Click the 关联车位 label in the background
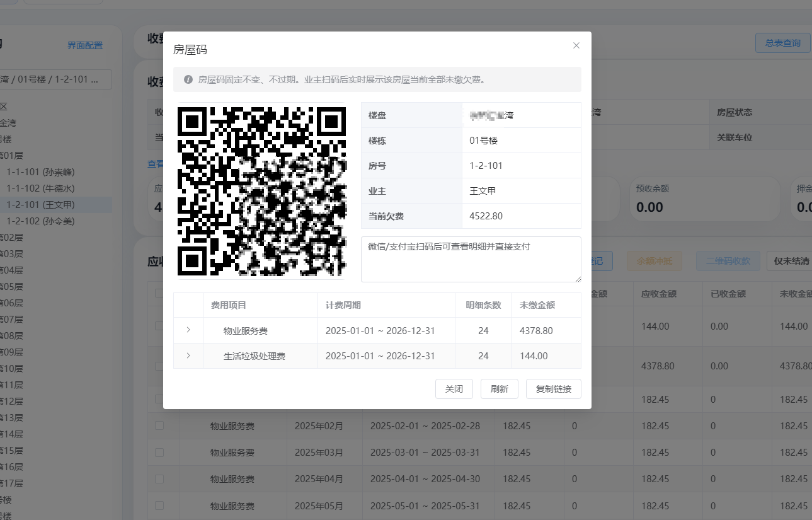Screen dimensions: 812x520 735,137
